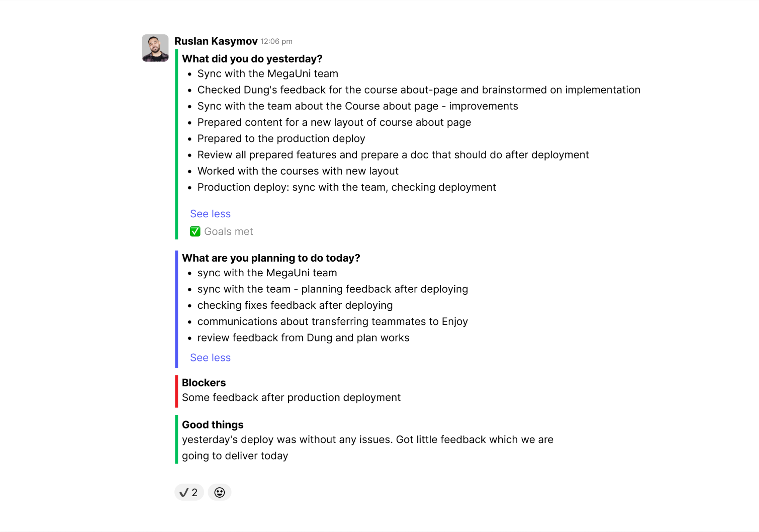The image size is (759, 532).
Task: Toggle the checkmark reaction showing 2
Action: (189, 492)
